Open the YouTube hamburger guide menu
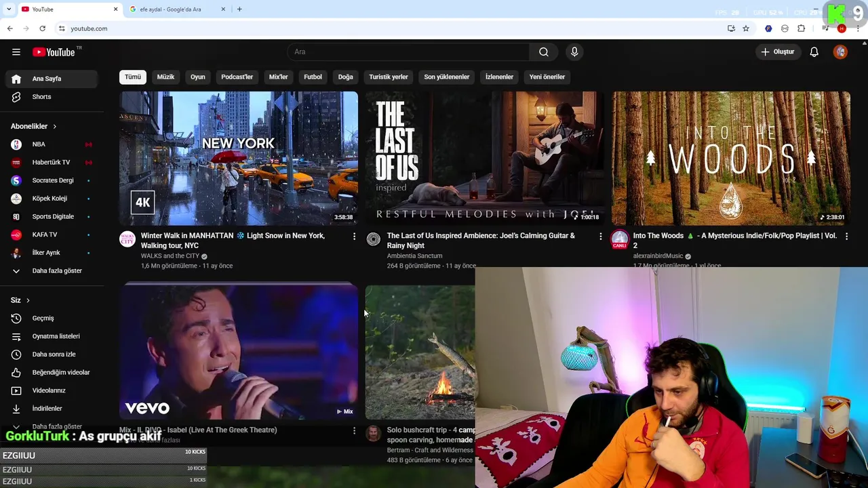 click(x=16, y=52)
